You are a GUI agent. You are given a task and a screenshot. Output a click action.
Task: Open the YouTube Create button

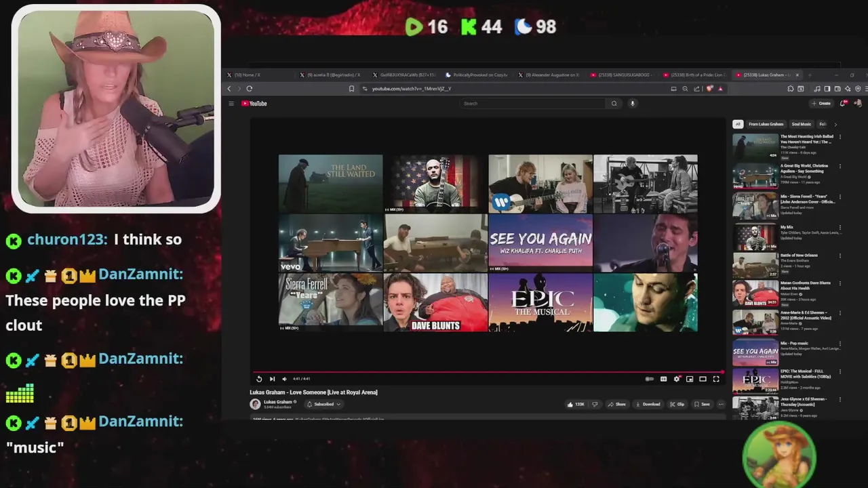tap(821, 104)
